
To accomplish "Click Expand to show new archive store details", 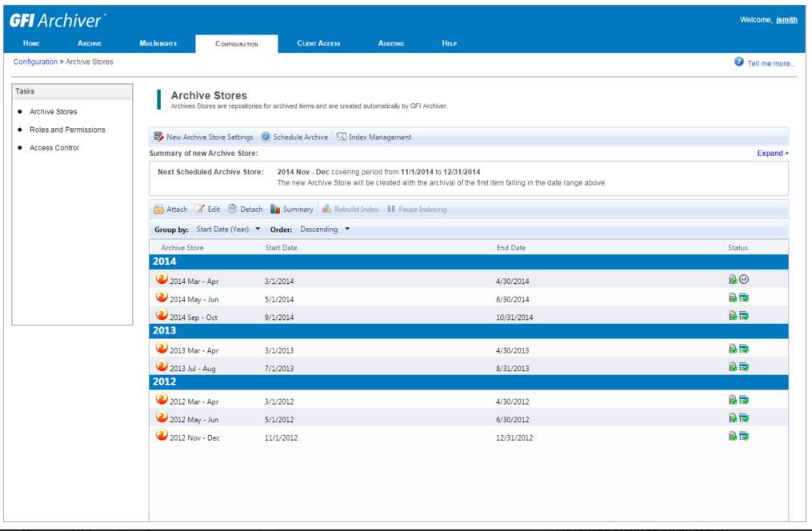I will [772, 152].
